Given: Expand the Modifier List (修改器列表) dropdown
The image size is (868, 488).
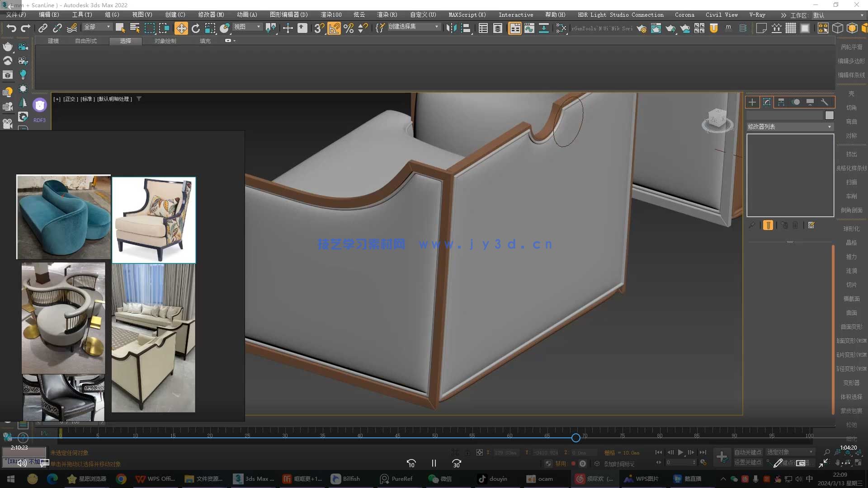Looking at the screenshot, I should point(790,127).
